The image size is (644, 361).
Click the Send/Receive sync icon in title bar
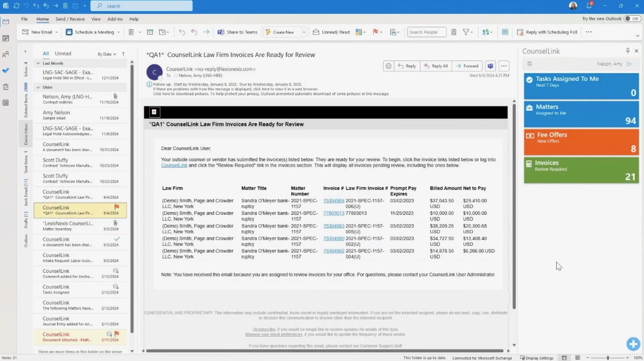click(x=16, y=6)
